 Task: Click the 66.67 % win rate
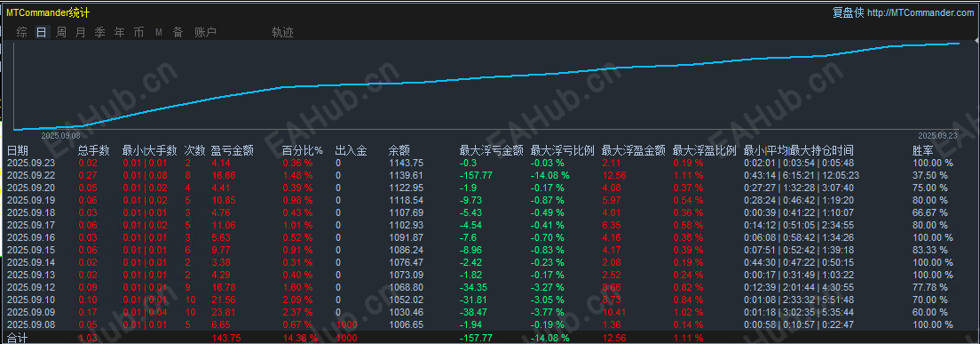pos(930,212)
